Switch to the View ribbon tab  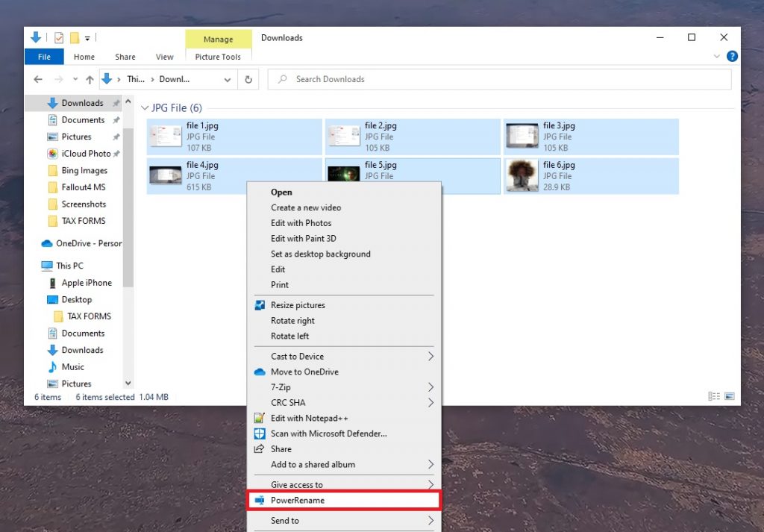click(x=165, y=57)
